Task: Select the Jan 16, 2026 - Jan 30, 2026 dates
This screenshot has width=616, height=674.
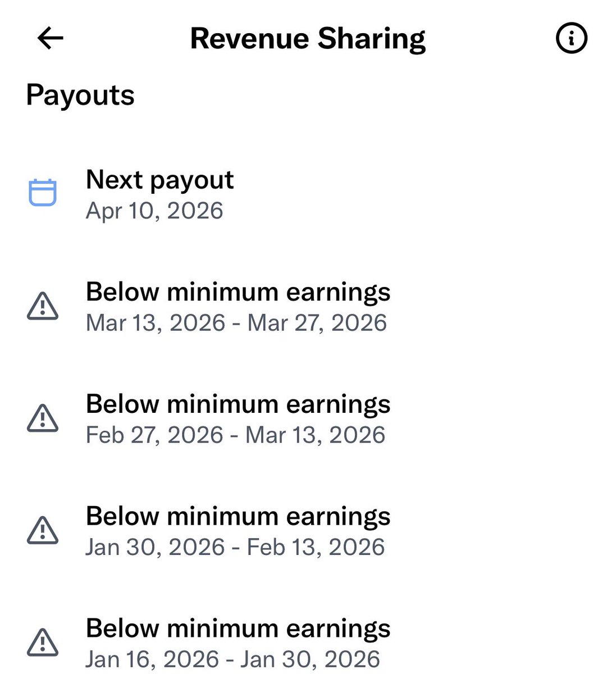Action: click(233, 659)
